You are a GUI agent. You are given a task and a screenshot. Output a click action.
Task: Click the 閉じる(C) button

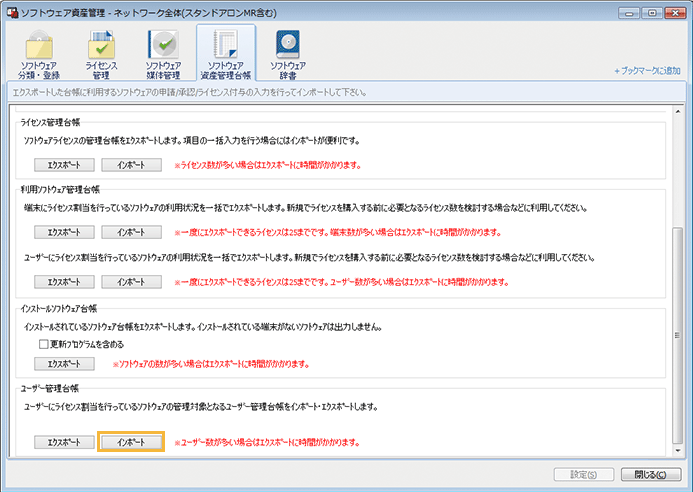[651, 474]
